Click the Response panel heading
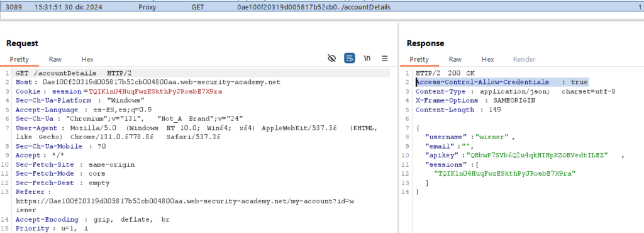This screenshot has height=233, width=644. pyautogui.click(x=426, y=43)
